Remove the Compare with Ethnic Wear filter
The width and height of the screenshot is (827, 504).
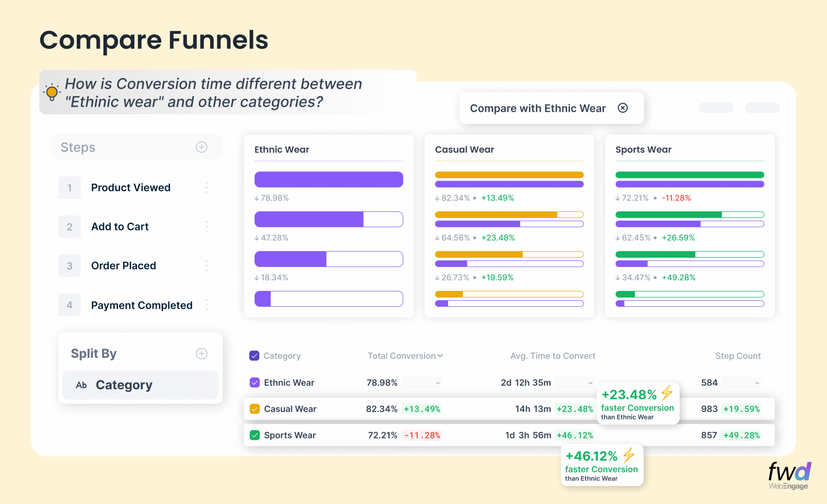(623, 108)
